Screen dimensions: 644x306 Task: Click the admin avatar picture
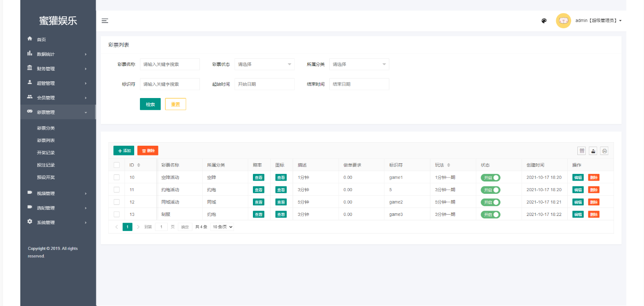tap(563, 21)
